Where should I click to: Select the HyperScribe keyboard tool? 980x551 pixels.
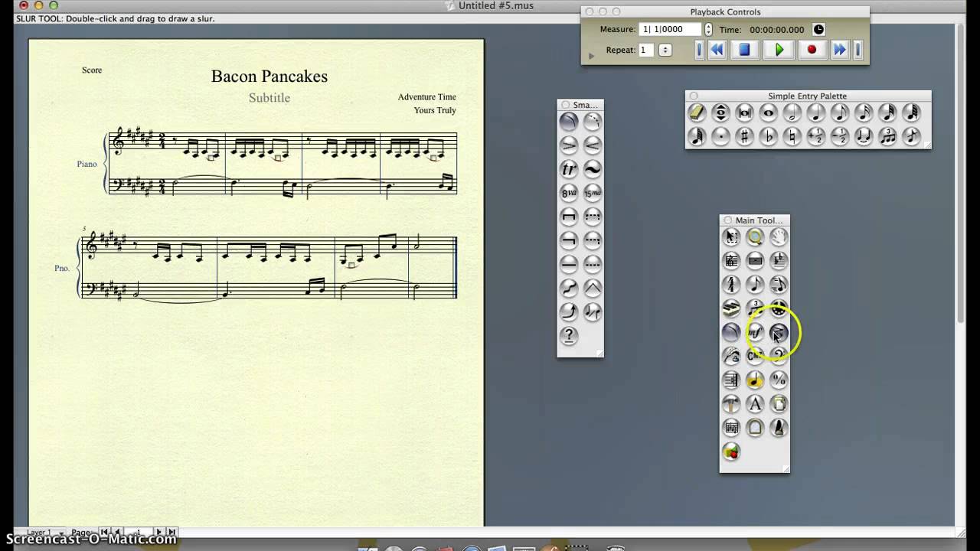[731, 308]
